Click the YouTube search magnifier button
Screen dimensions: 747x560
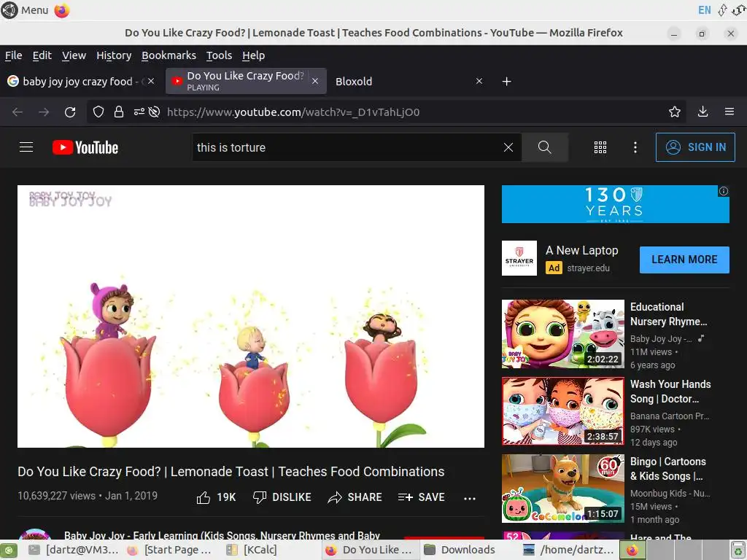pyautogui.click(x=544, y=147)
